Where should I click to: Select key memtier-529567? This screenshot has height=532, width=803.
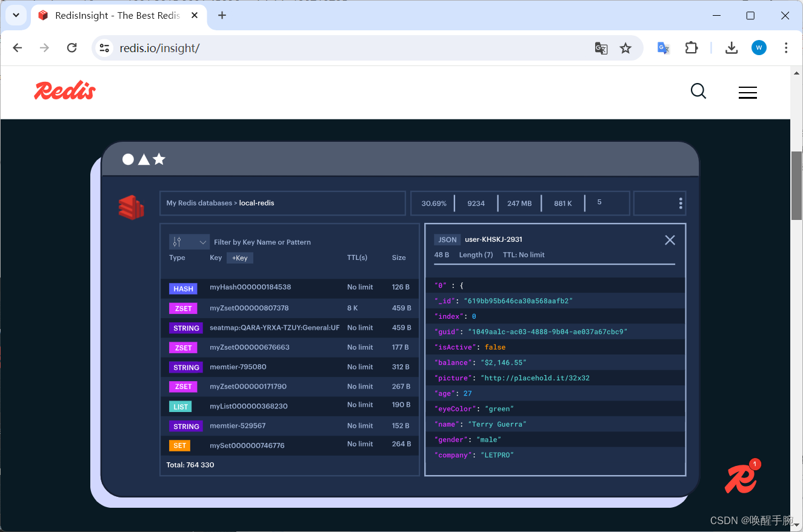(238, 425)
